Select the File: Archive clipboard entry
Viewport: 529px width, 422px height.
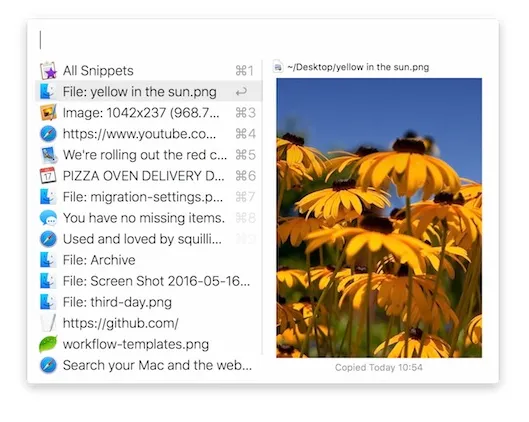click(148, 260)
